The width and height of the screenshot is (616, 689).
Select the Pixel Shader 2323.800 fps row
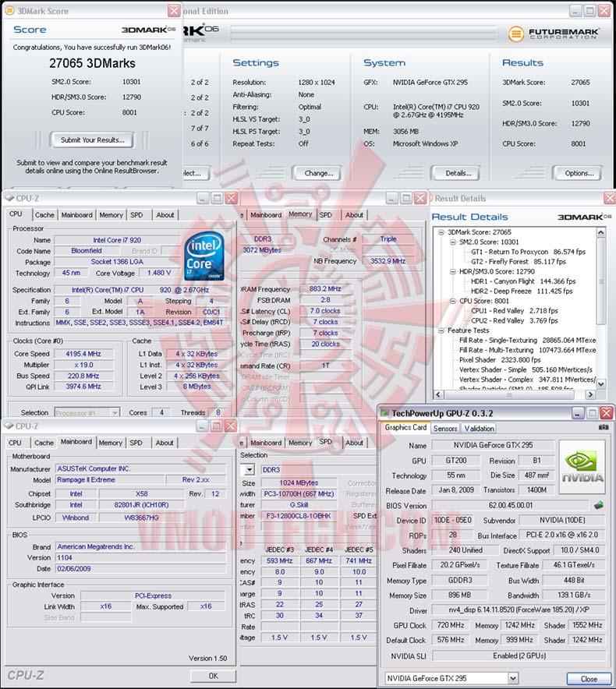pos(500,359)
